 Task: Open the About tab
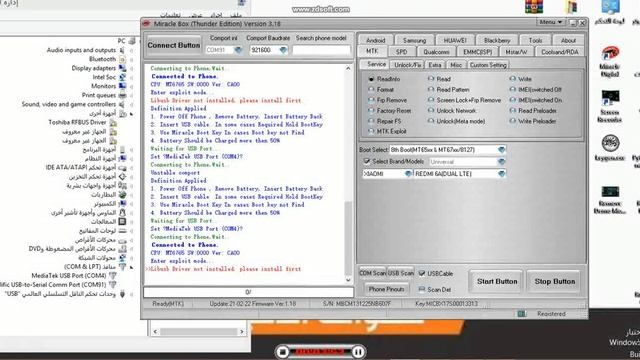(x=568, y=40)
